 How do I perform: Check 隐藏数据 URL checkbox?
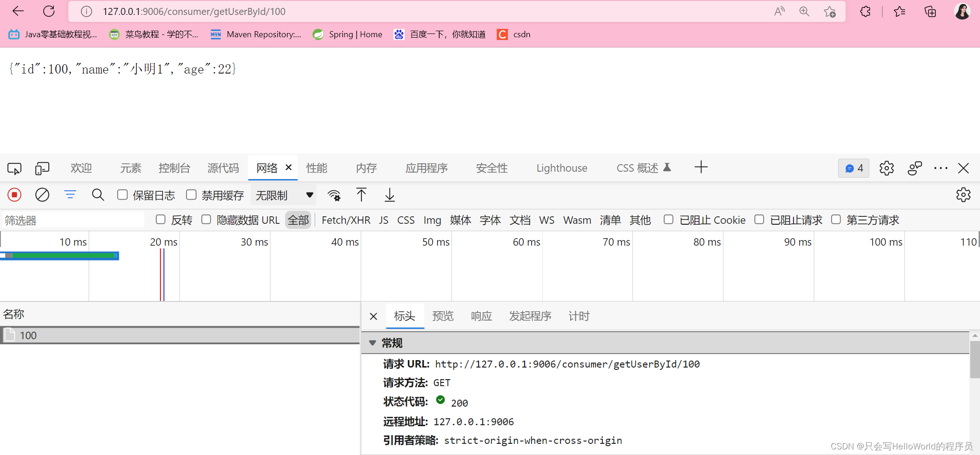click(206, 220)
